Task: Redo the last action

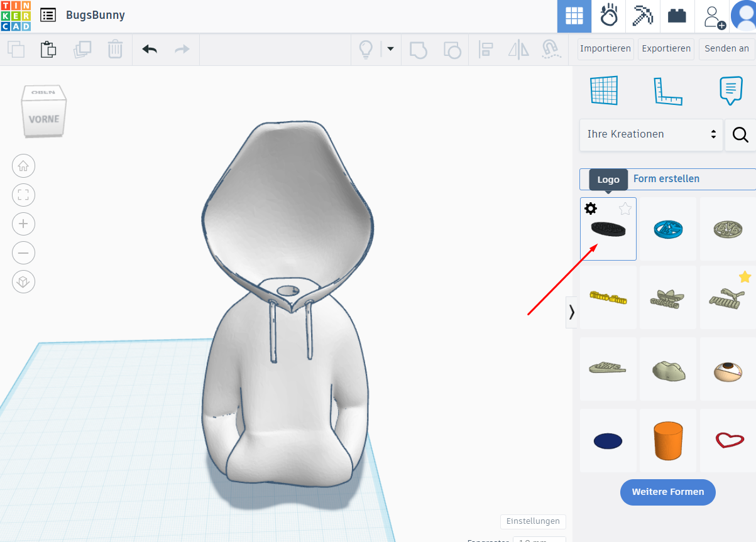Action: [x=182, y=49]
